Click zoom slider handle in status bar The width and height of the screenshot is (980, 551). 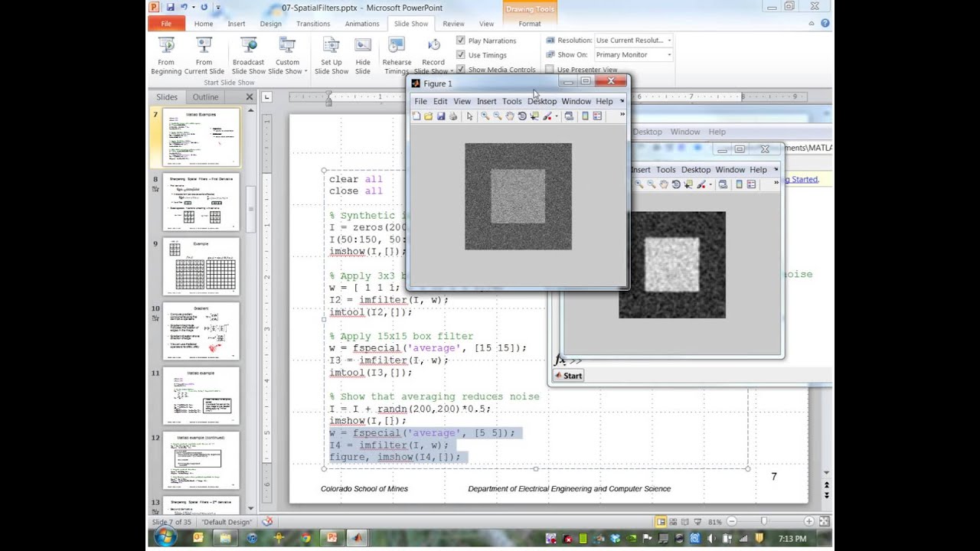click(x=763, y=522)
